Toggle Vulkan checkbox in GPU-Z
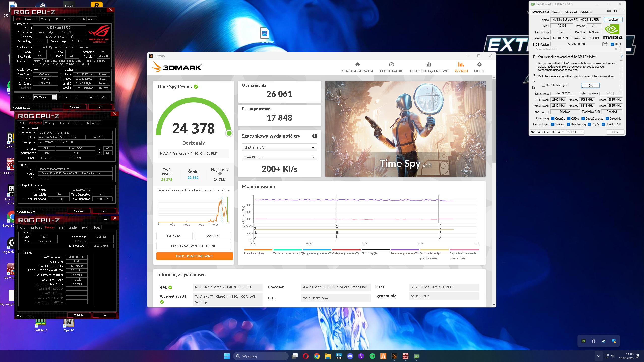The width and height of the screenshot is (644, 362). [x=553, y=124]
